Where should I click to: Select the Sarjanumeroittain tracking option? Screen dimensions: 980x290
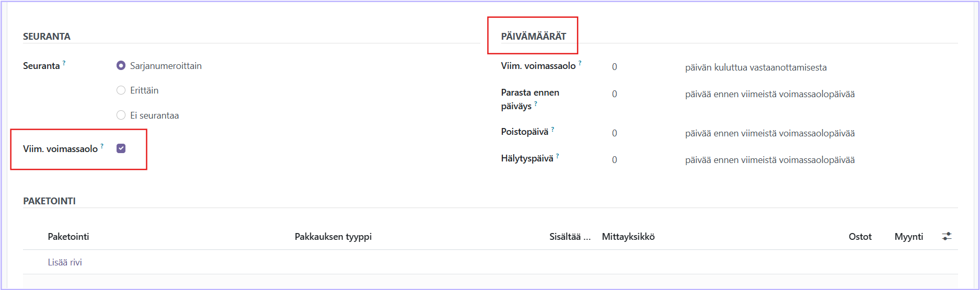121,66
